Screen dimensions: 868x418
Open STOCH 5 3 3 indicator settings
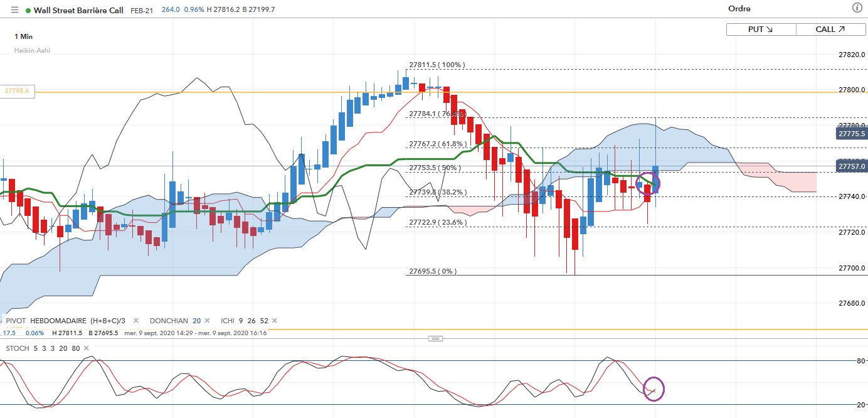click(43, 348)
